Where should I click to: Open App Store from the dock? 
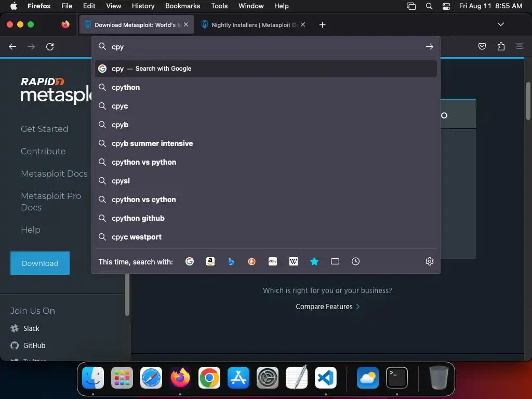(238, 378)
